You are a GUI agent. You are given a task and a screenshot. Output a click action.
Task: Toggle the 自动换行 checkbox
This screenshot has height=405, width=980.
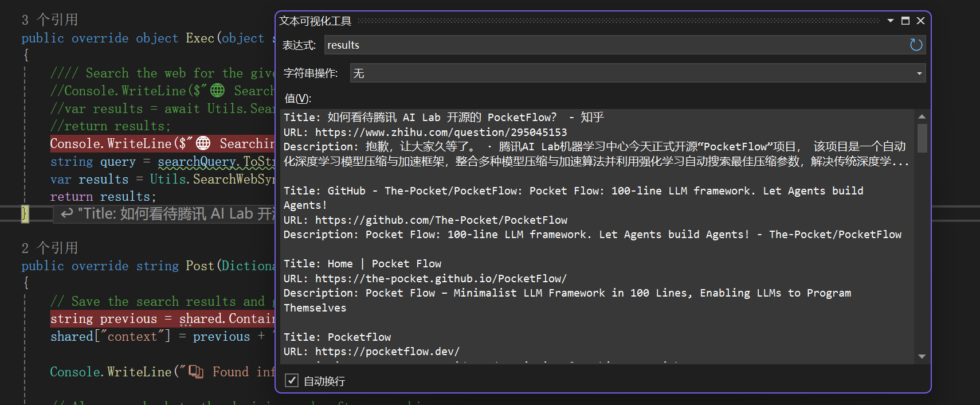[x=292, y=380]
